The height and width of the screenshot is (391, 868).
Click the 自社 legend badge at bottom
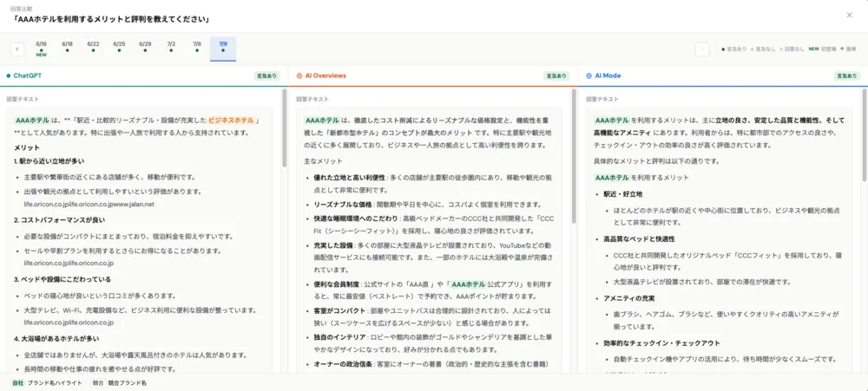[x=18, y=382]
